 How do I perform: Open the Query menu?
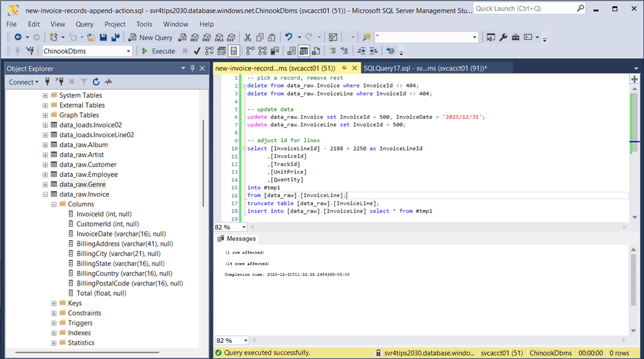click(85, 24)
